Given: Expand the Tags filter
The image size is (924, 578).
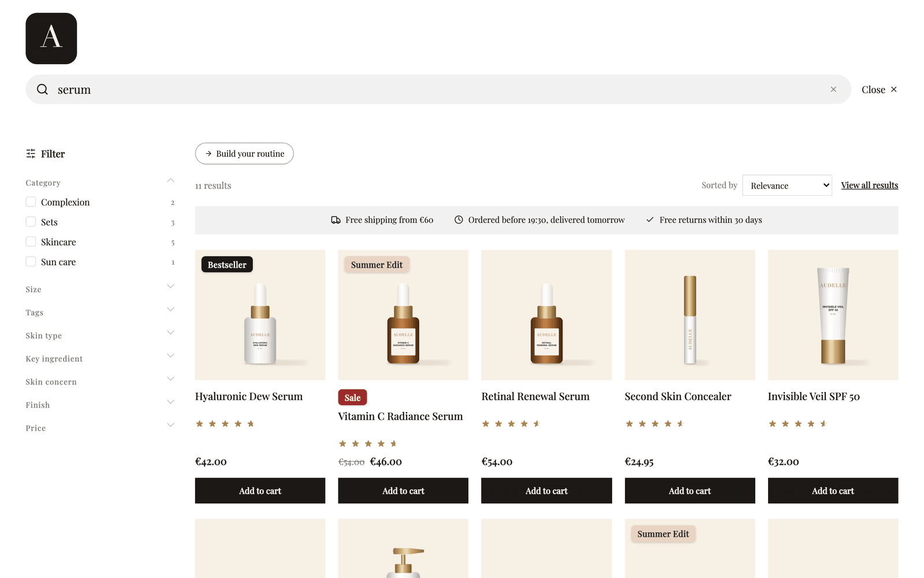Looking at the screenshot, I should coord(170,309).
